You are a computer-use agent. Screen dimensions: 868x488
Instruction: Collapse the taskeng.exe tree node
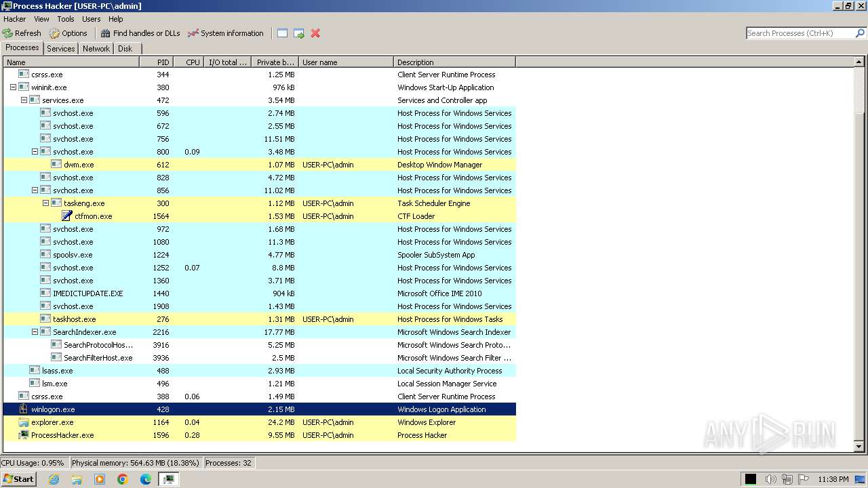(45, 203)
